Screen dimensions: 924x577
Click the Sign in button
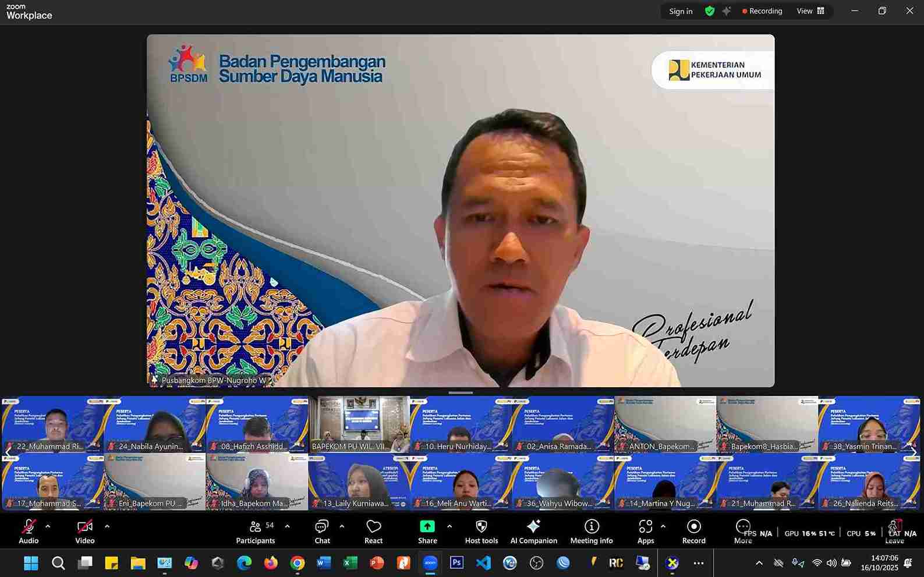coord(681,11)
